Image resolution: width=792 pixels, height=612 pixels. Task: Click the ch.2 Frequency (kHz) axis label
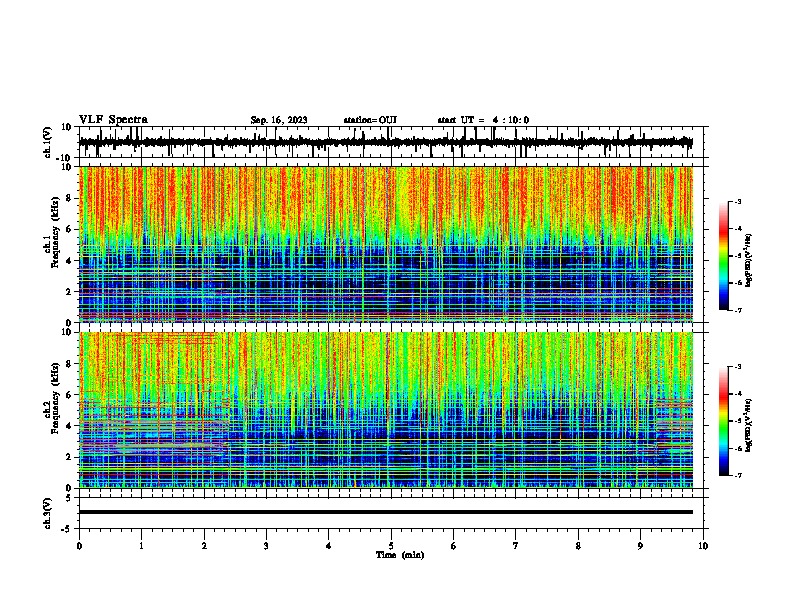pyautogui.click(x=52, y=400)
